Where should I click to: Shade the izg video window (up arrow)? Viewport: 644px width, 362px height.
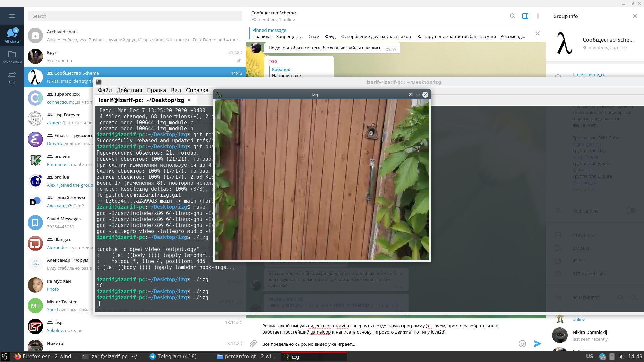[x=410, y=95]
